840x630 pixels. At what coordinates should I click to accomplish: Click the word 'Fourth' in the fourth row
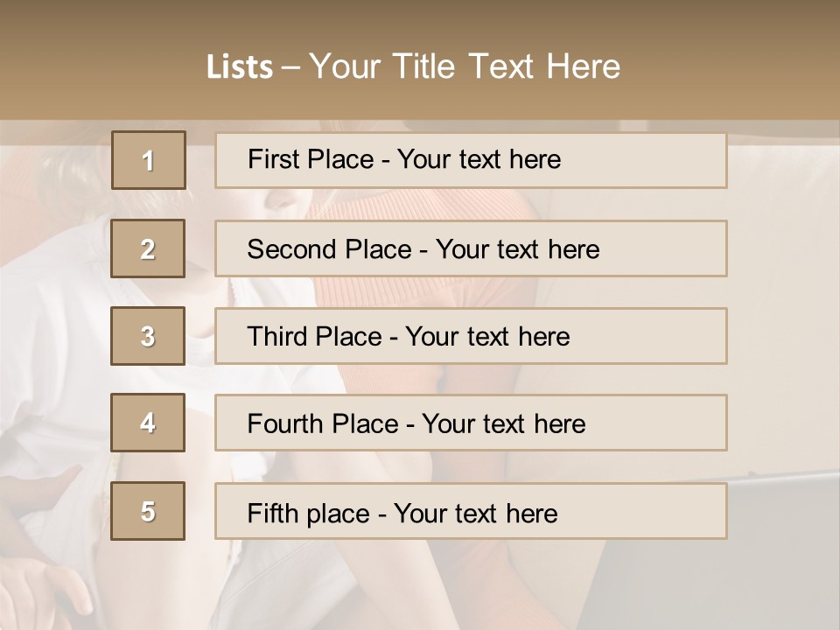[284, 423]
